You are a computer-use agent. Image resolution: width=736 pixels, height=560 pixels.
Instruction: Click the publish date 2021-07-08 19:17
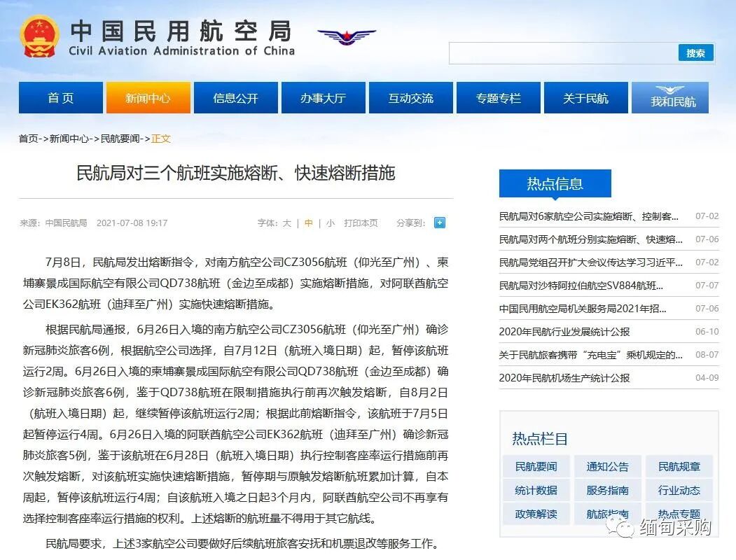pos(132,223)
